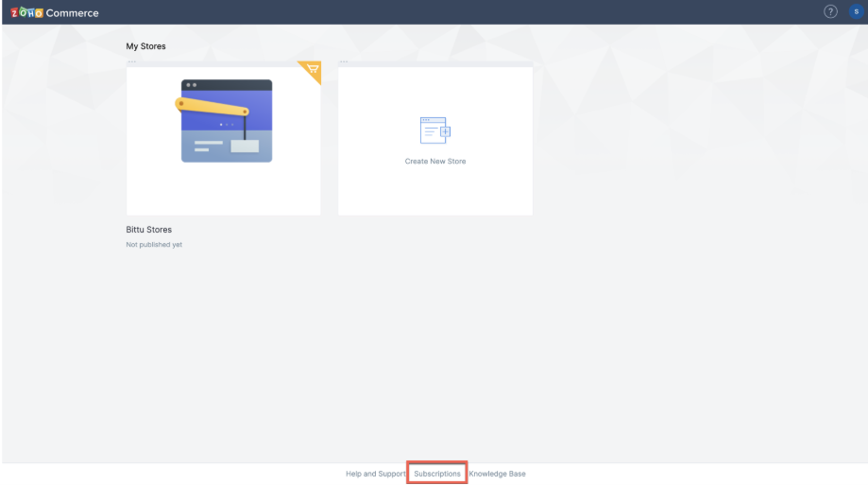The image size is (868, 485).
Task: Open the help question mark icon
Action: pyautogui.click(x=830, y=11)
